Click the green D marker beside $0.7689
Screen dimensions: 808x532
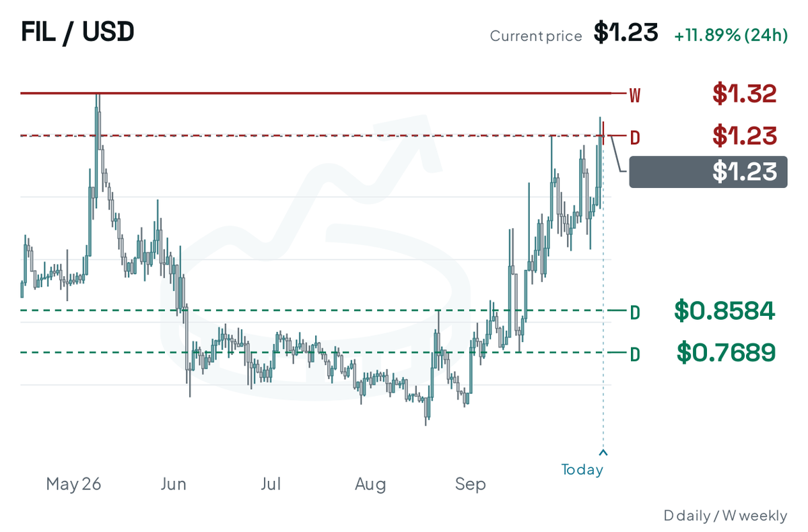point(634,354)
